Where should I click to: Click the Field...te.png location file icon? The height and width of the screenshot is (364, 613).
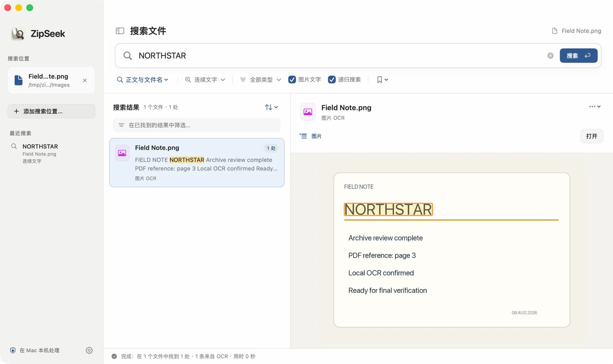tap(19, 80)
